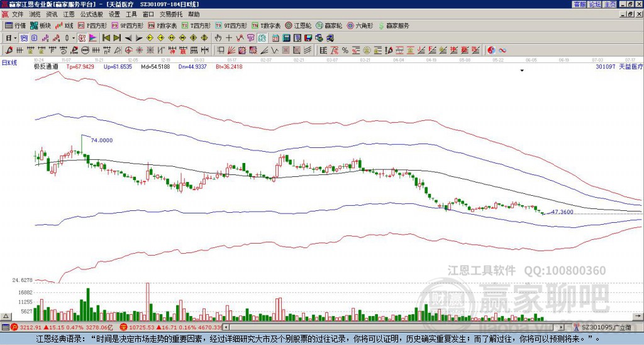Expand the candlestick chart type dropdown arrow
Screen dimensions: 644x345
click(74, 38)
